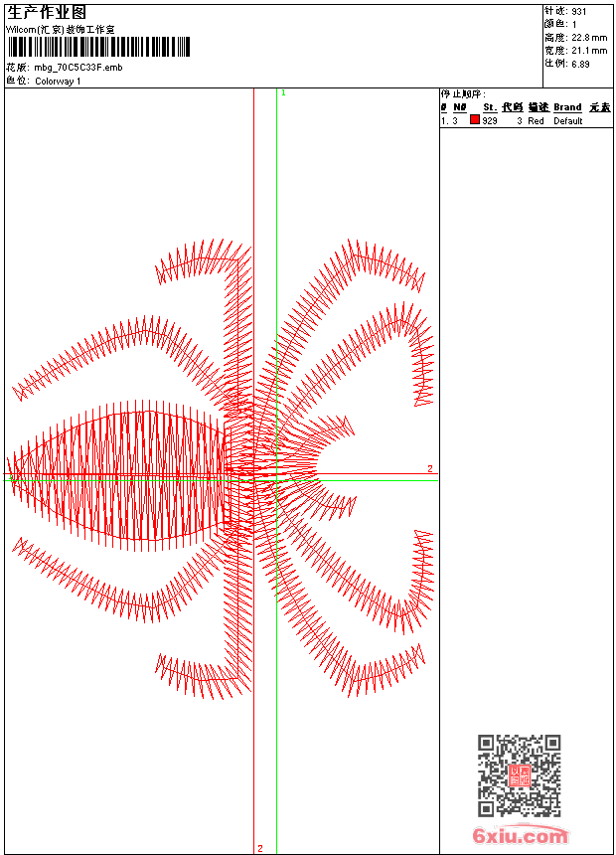
Task: Click the width value 21.1 mm
Action: pyautogui.click(x=589, y=51)
